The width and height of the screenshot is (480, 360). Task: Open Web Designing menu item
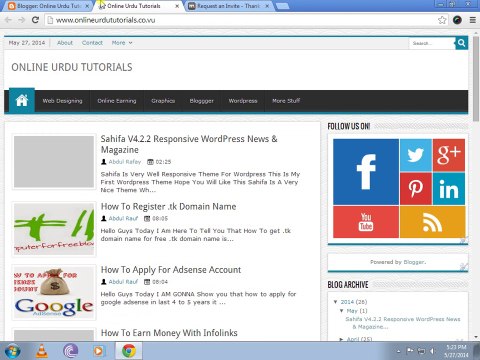[x=62, y=101]
